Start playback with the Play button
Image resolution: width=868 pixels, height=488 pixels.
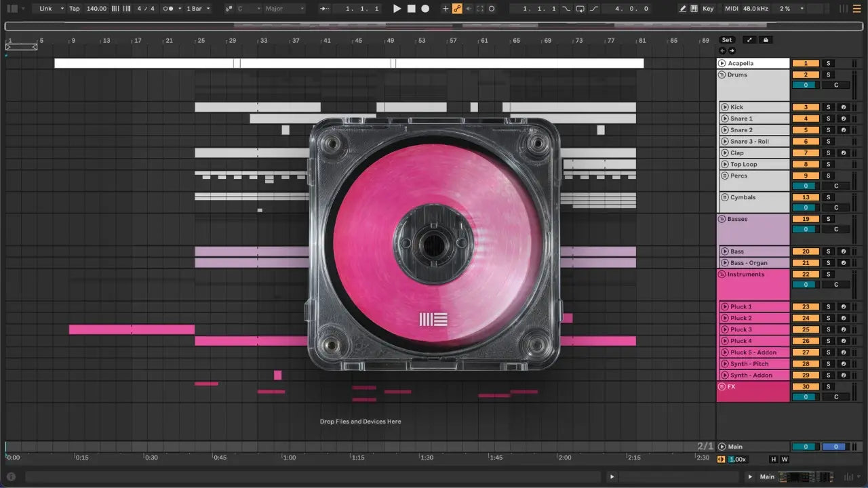click(x=397, y=9)
